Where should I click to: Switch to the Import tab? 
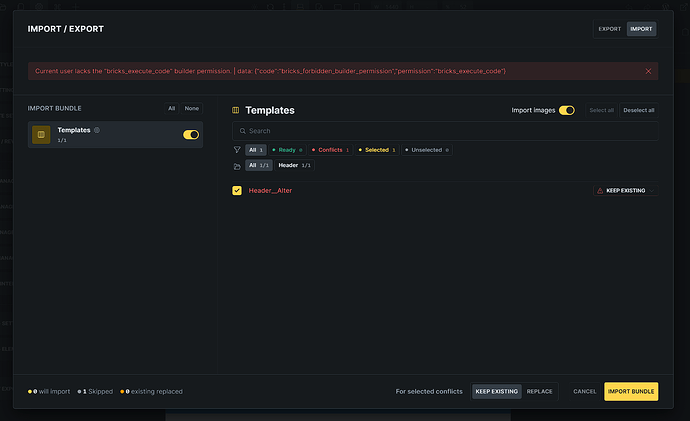click(x=641, y=29)
